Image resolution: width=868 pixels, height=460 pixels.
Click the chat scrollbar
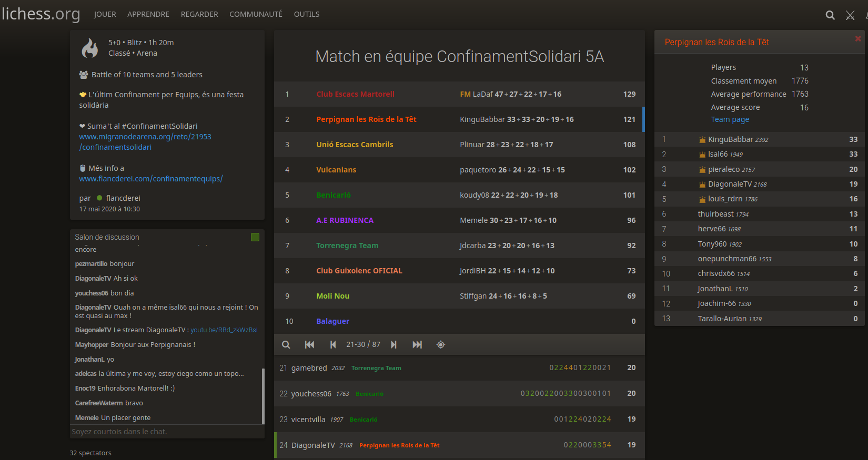[x=263, y=396]
